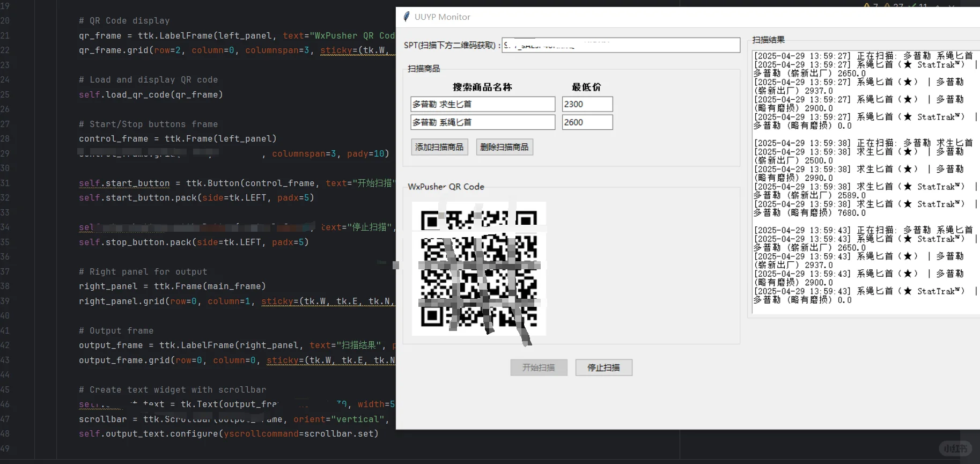Click the 2589.0 price in scan results
980x464 pixels.
pos(851,195)
